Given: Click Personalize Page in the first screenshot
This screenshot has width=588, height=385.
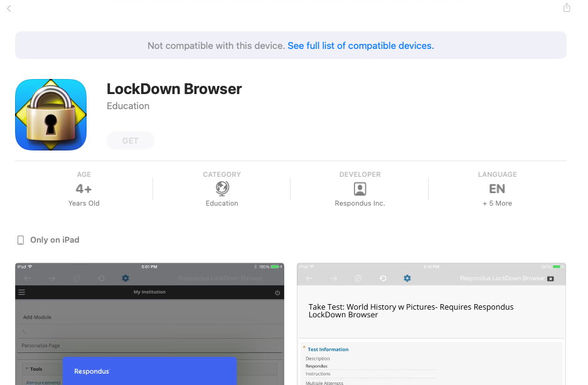Looking at the screenshot, I should (x=41, y=345).
